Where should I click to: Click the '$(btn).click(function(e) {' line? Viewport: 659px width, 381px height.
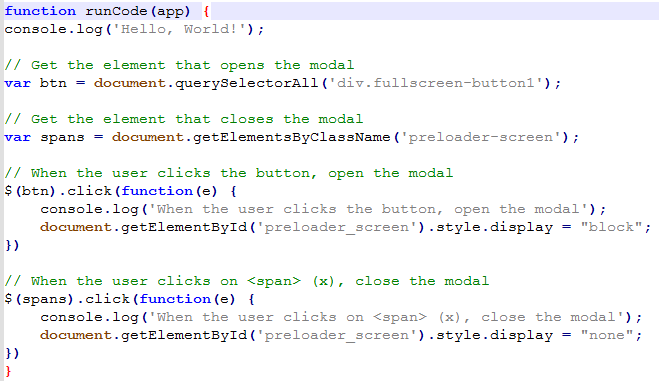pos(121,191)
